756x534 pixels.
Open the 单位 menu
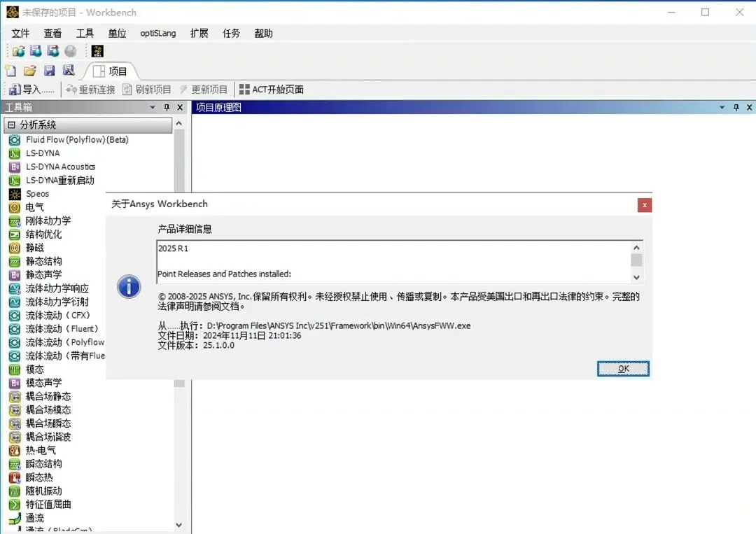point(117,34)
